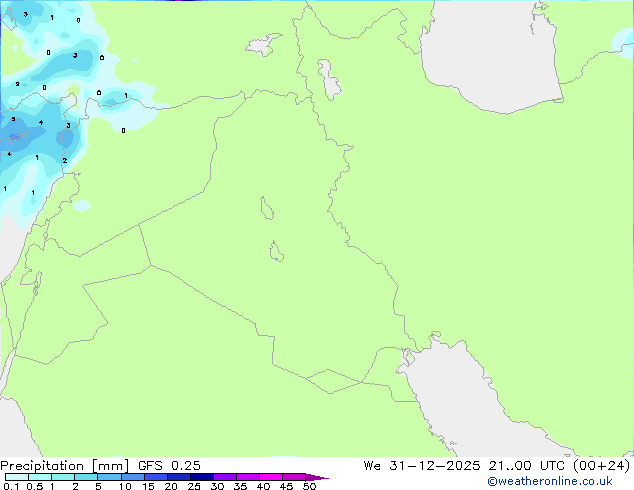This screenshot has height=490, width=634.
Task: Click the '10' legend scale label
Action: tap(125, 486)
